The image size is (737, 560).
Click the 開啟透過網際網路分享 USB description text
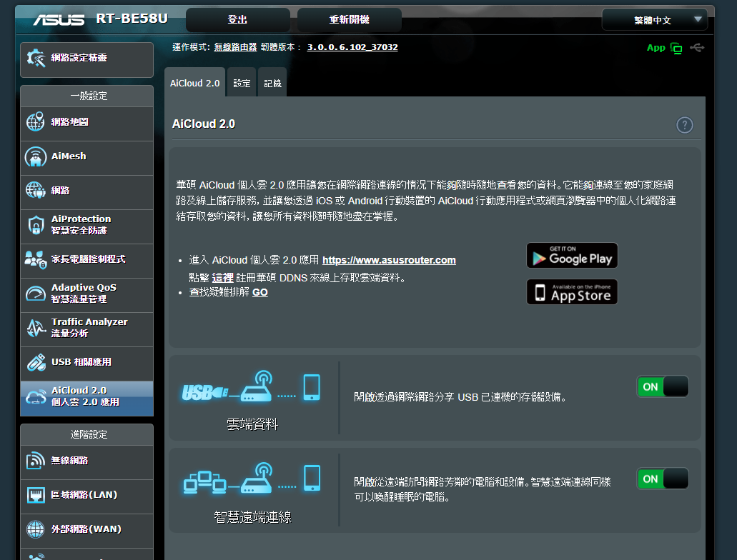(460, 397)
